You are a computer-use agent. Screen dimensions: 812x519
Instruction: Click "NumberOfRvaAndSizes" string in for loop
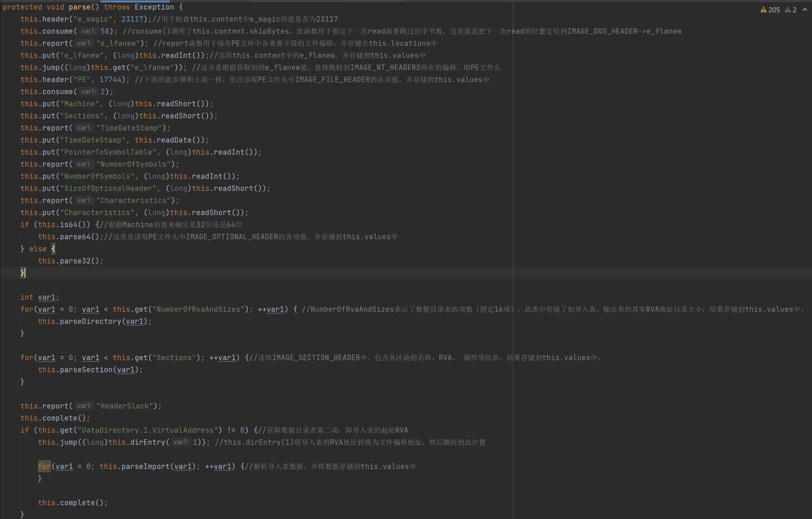pos(198,309)
